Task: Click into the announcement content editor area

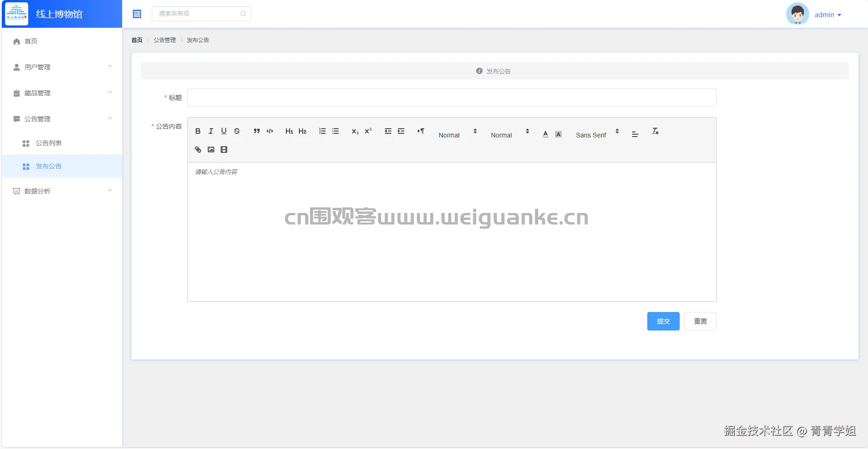Action: (452, 232)
